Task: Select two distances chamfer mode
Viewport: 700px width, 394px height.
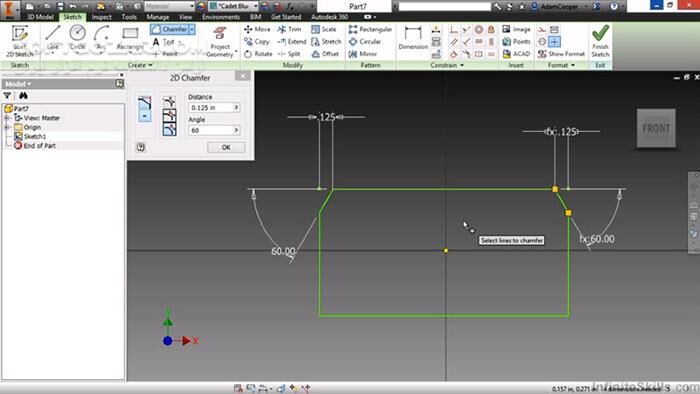Action: pyautogui.click(x=169, y=116)
